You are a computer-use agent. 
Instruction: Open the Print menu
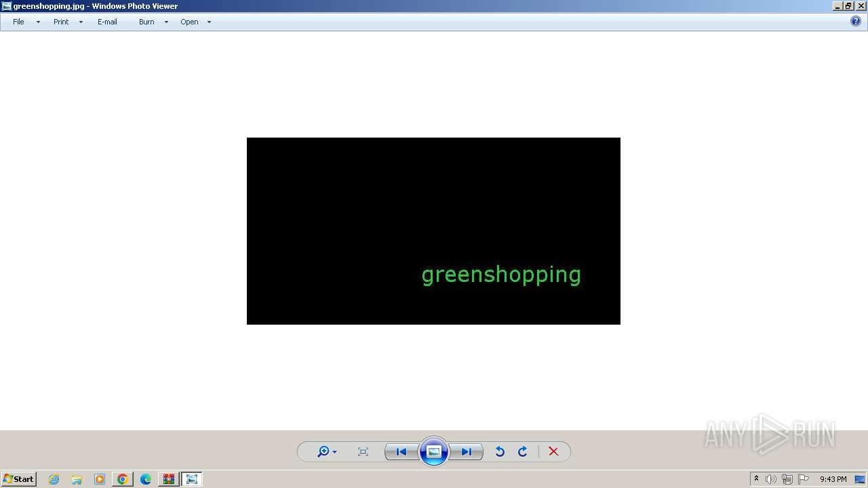point(61,22)
